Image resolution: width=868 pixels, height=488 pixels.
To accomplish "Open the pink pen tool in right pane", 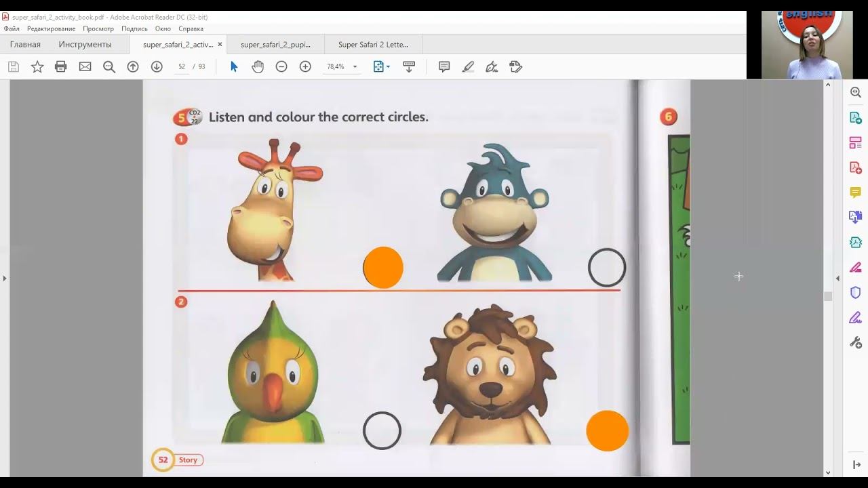I will click(856, 267).
